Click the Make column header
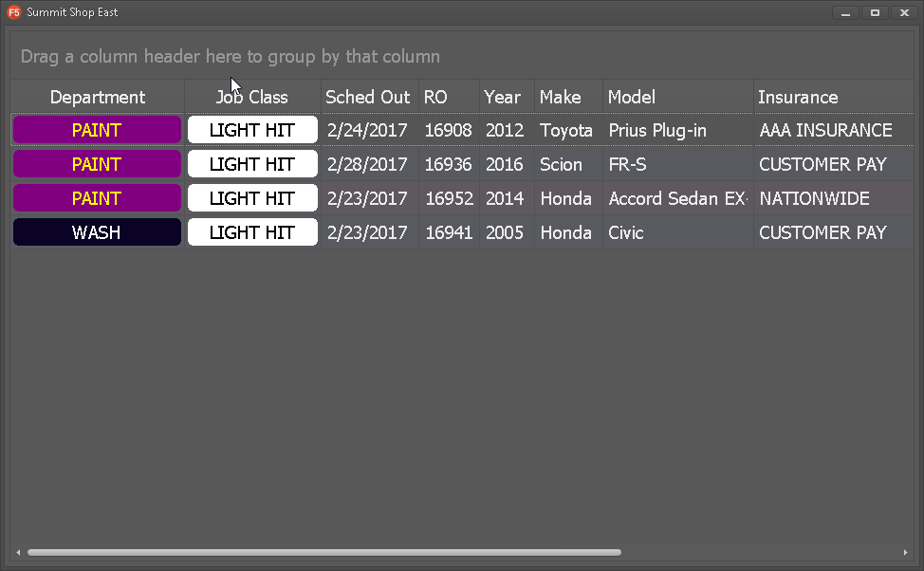Viewport: 924px width, 571px height. (x=560, y=97)
